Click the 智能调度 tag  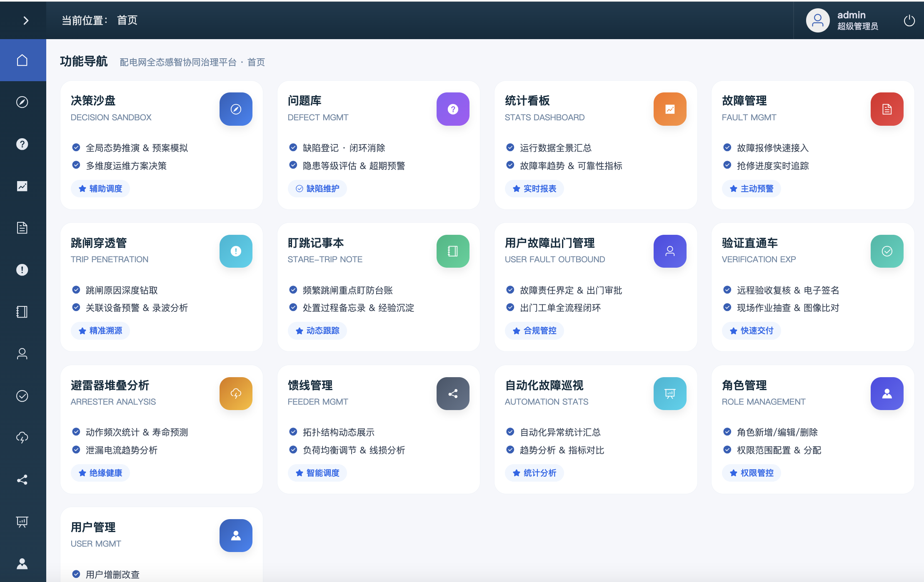click(x=317, y=473)
